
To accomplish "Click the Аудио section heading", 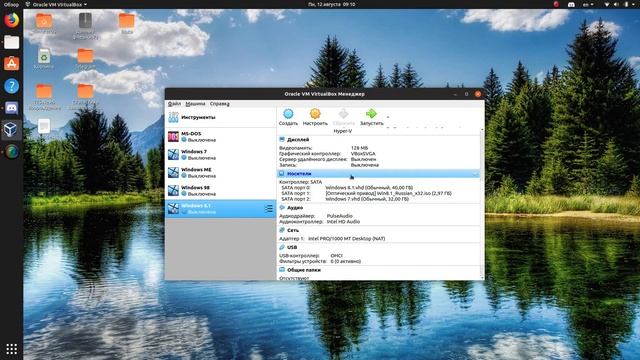I will [295, 208].
